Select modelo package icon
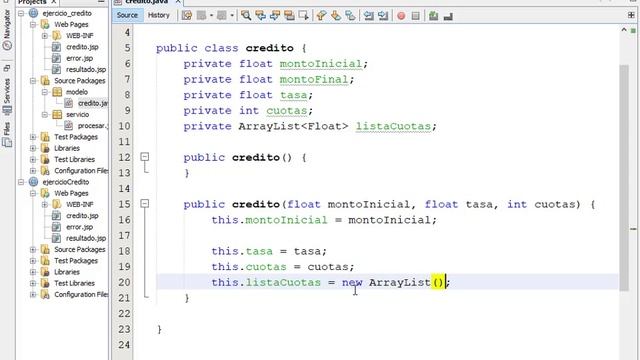Screen dimensions: 640x360 pyautogui.click(x=57, y=92)
